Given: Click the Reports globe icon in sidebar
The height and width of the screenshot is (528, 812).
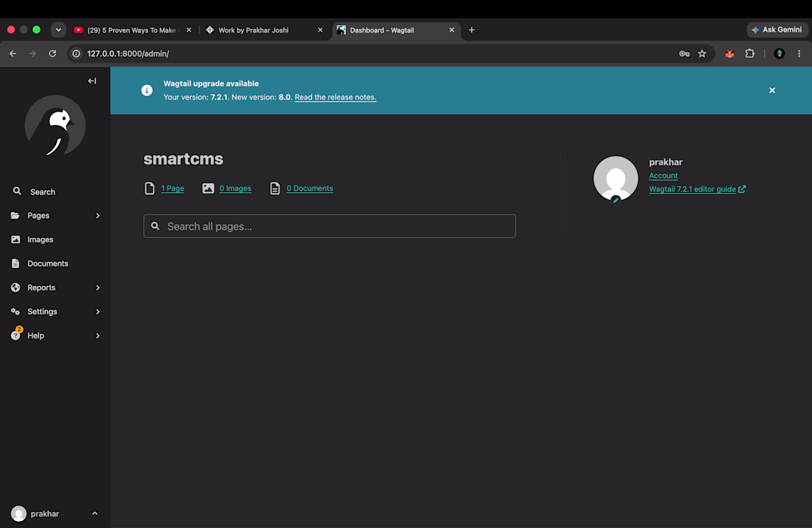Looking at the screenshot, I should (16, 287).
